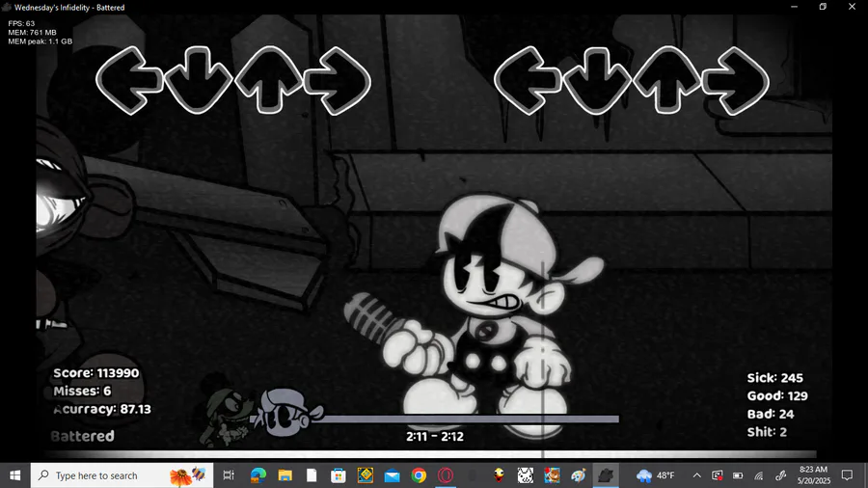Click the opponent's left arrow receptor
The height and width of the screenshot is (488, 868).
click(x=129, y=81)
